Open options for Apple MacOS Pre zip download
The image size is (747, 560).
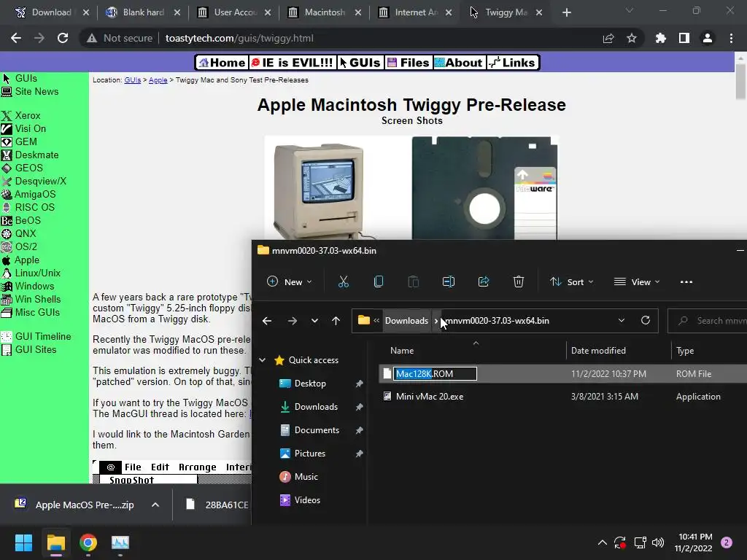[x=155, y=505]
